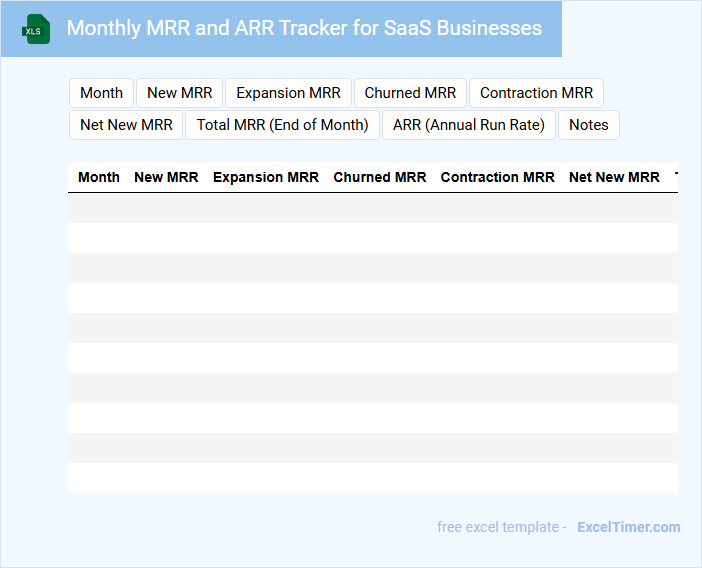
Task: Select Total MRR (End of Month) tag
Action: [x=282, y=125]
